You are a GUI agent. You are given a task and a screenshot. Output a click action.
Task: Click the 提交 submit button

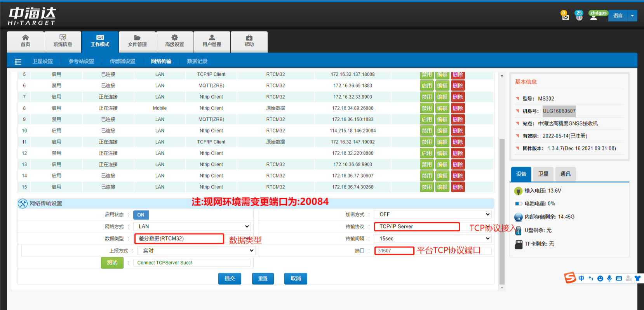[230, 279]
